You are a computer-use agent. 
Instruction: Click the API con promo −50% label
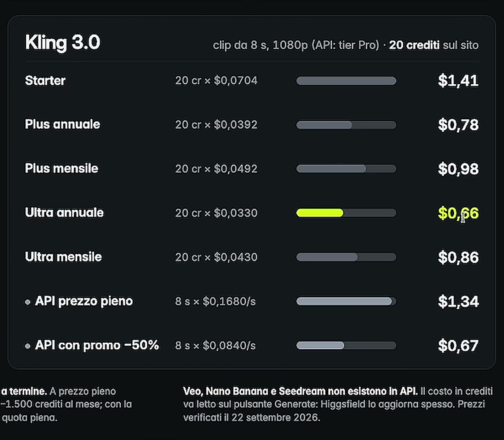click(x=97, y=345)
